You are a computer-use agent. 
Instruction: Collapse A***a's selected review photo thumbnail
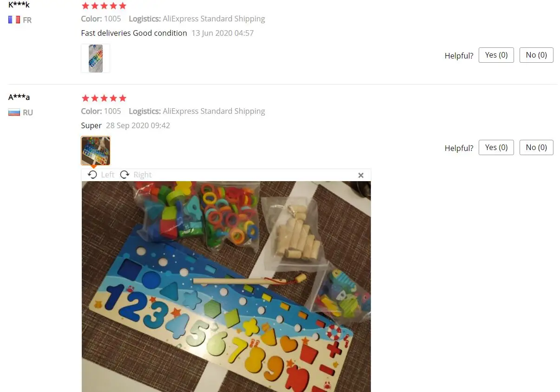[x=95, y=150]
